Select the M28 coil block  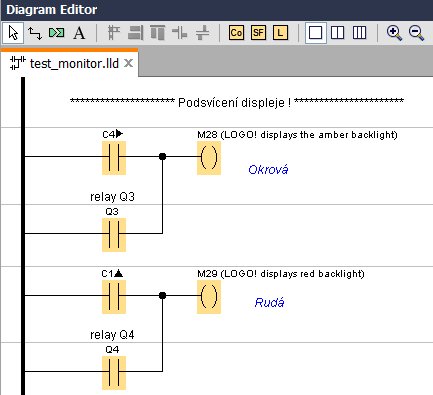point(209,158)
